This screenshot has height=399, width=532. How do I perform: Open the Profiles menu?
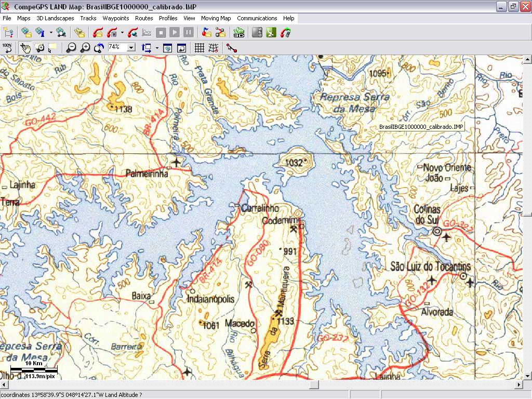pyautogui.click(x=168, y=18)
